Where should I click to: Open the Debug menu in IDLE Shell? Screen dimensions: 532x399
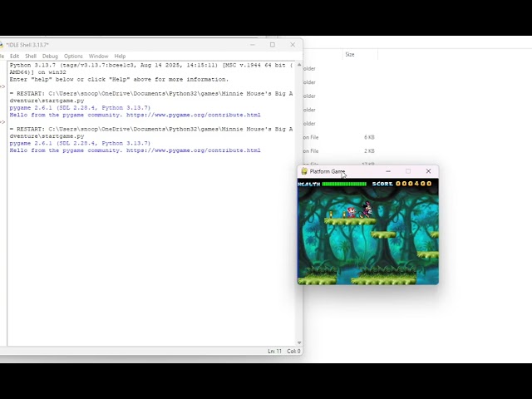[x=50, y=56]
